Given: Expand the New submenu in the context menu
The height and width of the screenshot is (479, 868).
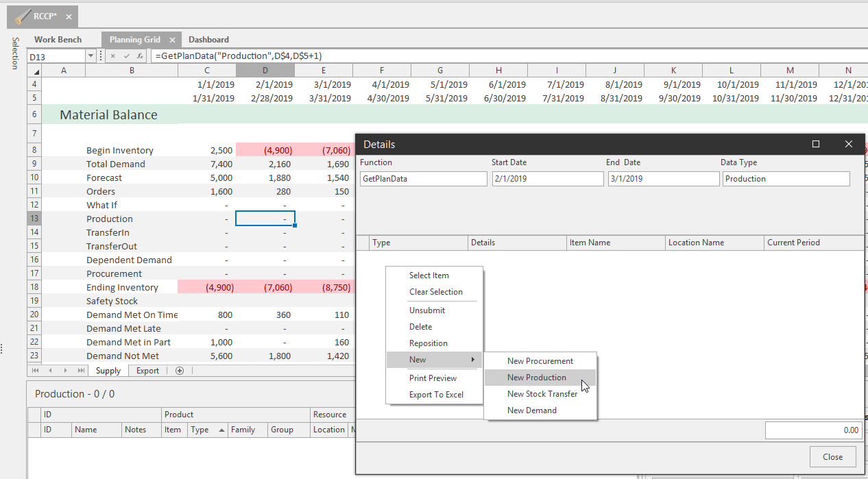Looking at the screenshot, I should (x=435, y=360).
